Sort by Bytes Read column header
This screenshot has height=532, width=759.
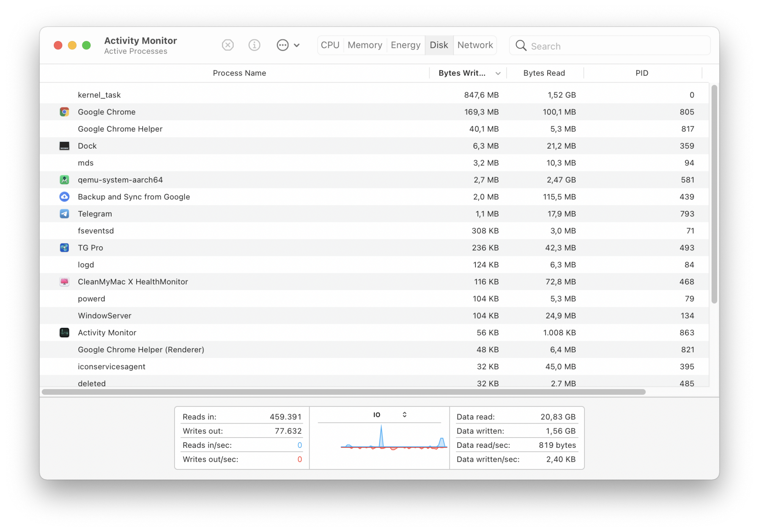(544, 73)
